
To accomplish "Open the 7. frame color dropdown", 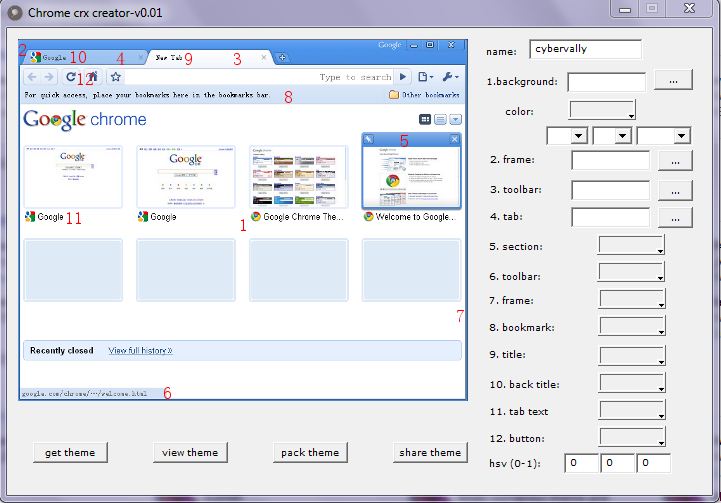I will (632, 299).
